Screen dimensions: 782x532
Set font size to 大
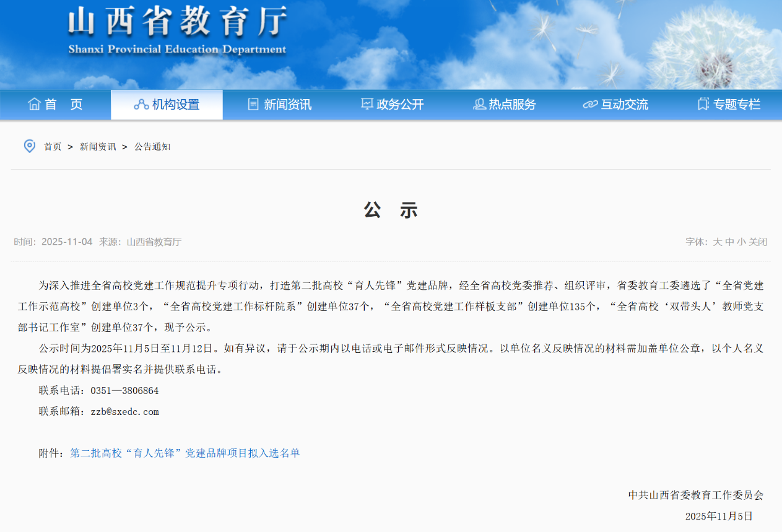coord(717,242)
